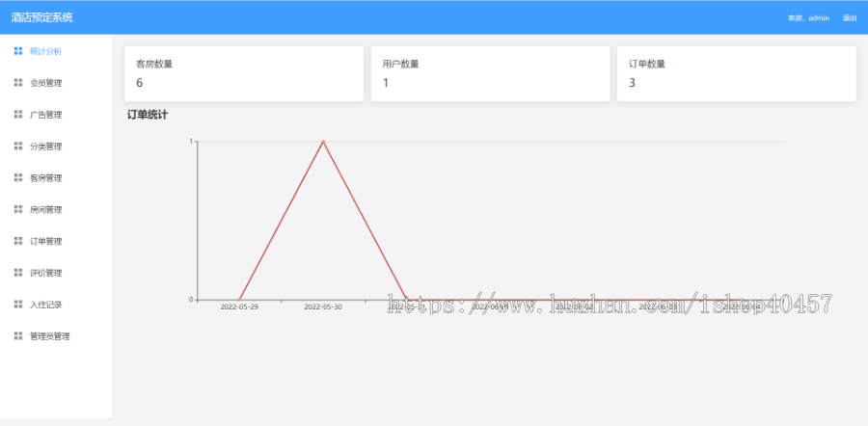The image size is (868, 426).
Task: Navigate to 房间管理
Action: 56,209
